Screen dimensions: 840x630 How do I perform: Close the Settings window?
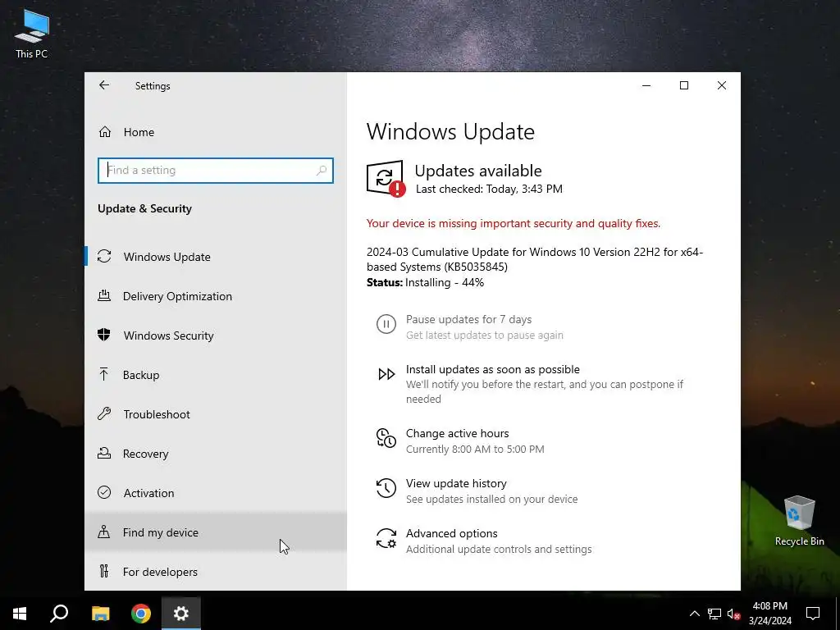coord(722,85)
